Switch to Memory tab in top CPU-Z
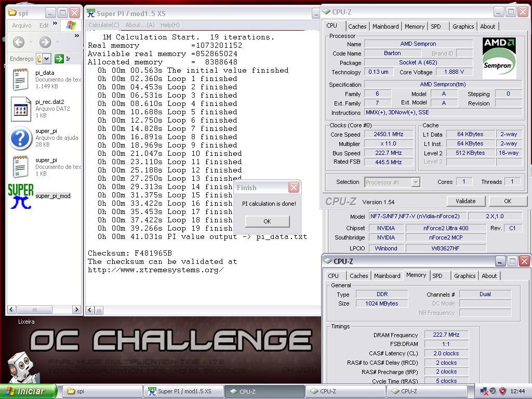Screen dimensions: 532x399 414,26
